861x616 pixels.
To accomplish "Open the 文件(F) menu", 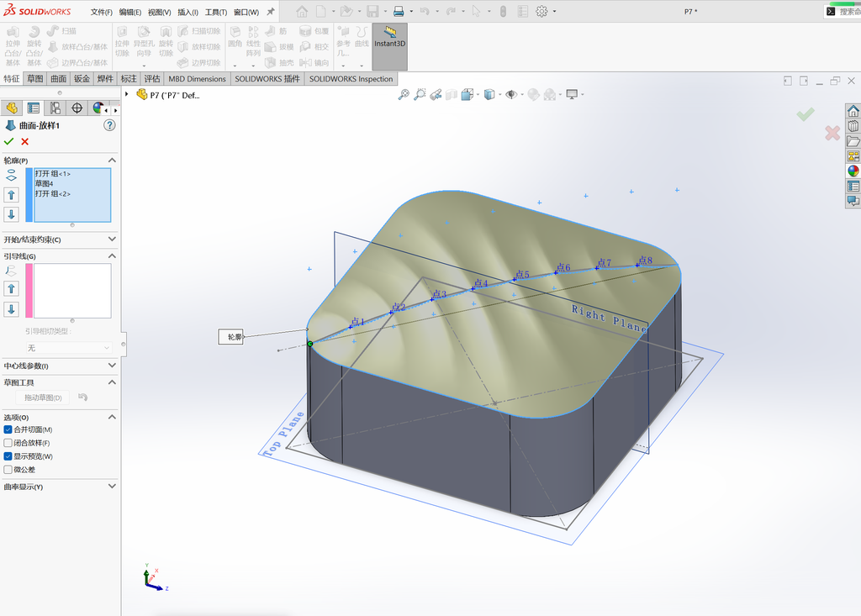I will 102,12.
